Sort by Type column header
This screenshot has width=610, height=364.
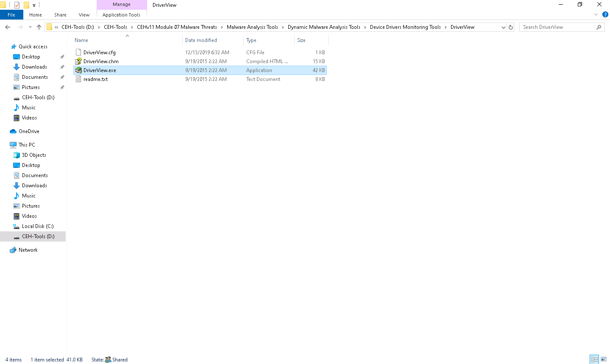(x=251, y=40)
